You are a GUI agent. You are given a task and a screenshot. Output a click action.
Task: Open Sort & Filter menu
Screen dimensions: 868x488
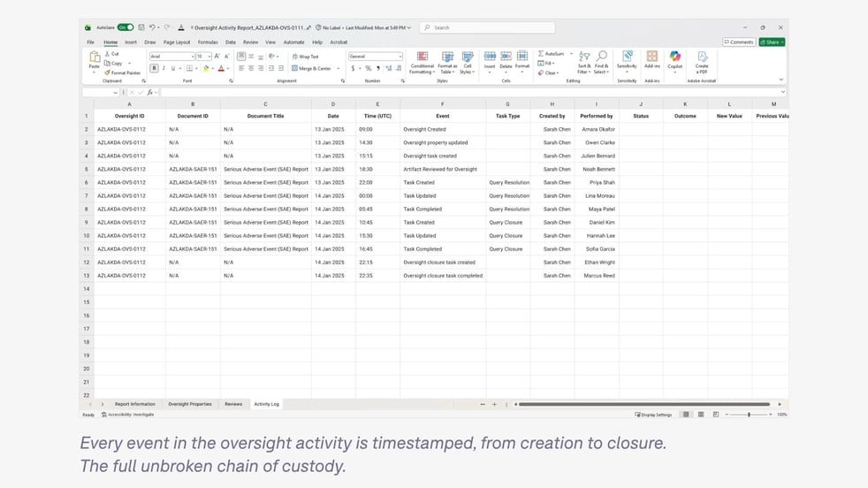click(x=584, y=62)
